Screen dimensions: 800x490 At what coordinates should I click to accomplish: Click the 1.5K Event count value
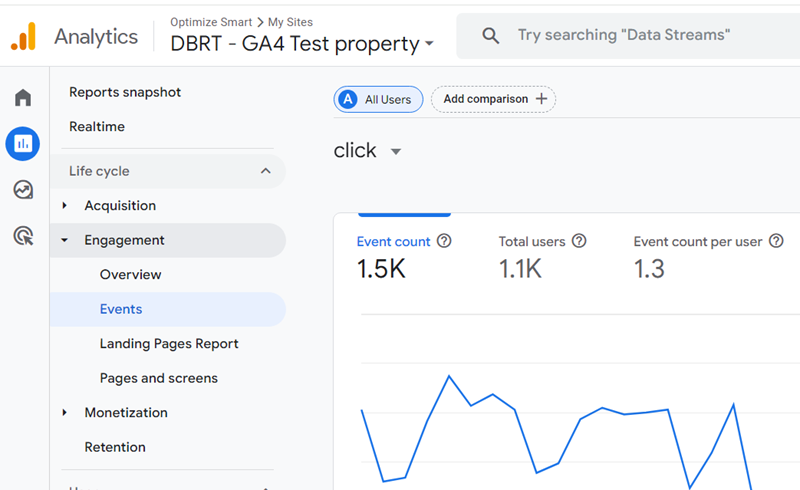381,269
